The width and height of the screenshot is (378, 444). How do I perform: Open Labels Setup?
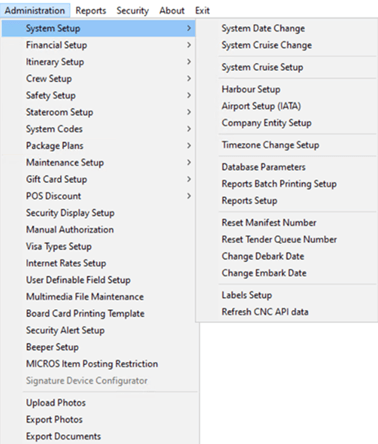(x=287, y=295)
